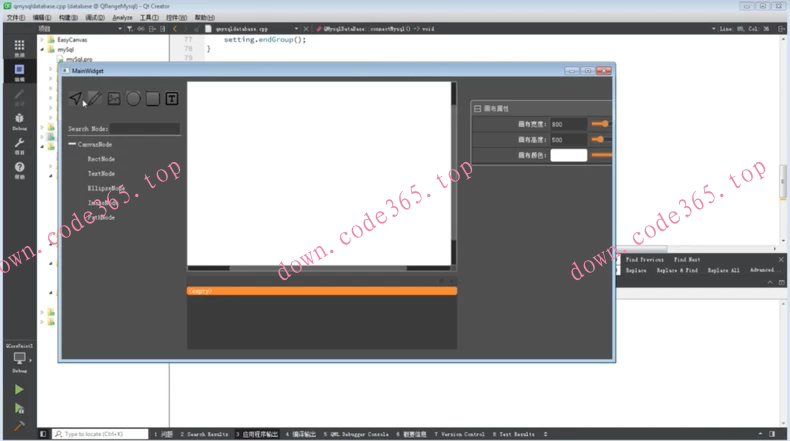Open the Test Results pane
This screenshot has height=441, width=790.
(x=513, y=434)
